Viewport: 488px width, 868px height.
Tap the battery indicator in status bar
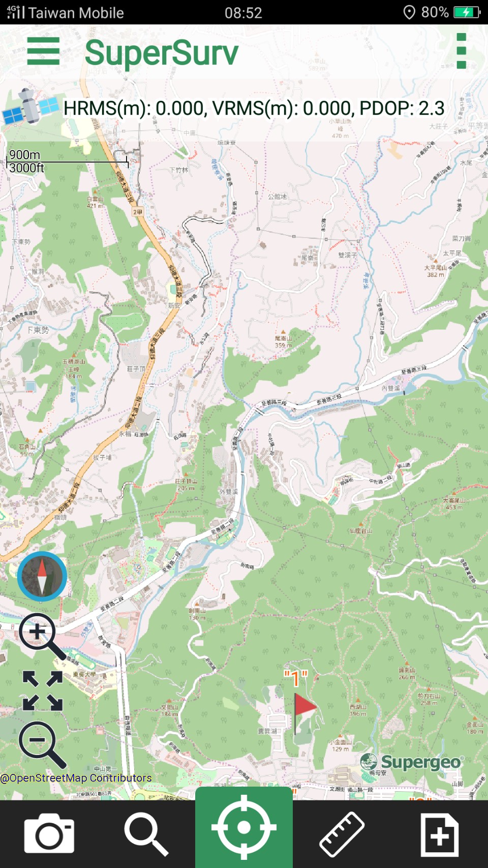[467, 12]
